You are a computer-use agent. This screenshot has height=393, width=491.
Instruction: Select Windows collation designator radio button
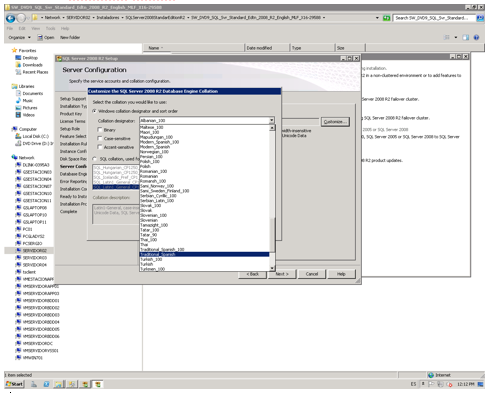95,111
